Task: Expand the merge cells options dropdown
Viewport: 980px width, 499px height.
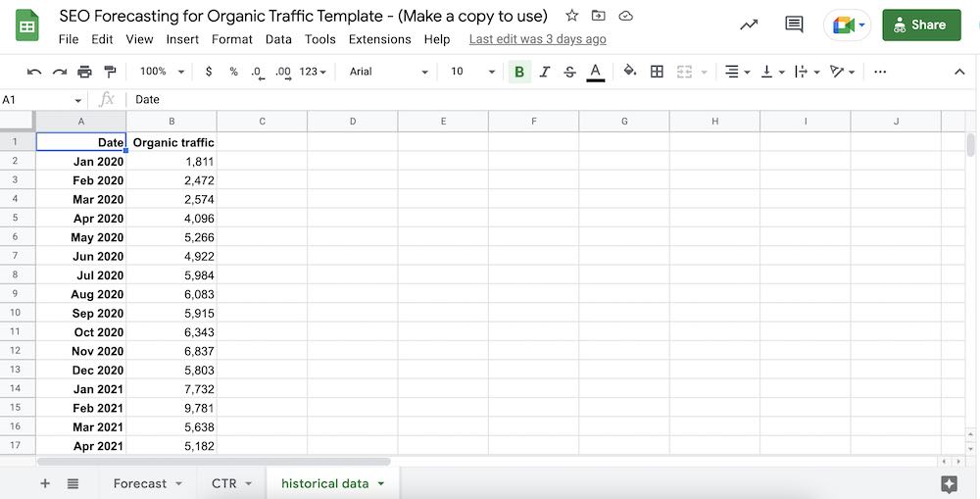Action: tap(704, 73)
